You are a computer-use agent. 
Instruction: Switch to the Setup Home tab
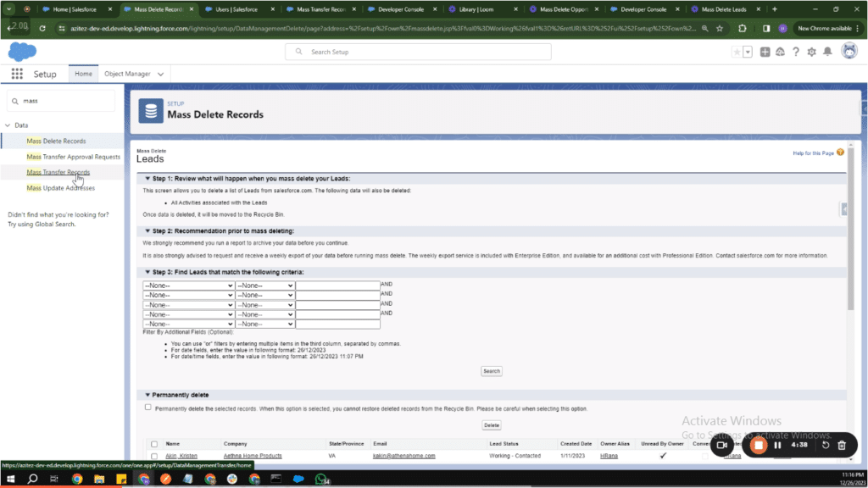pyautogui.click(x=84, y=74)
